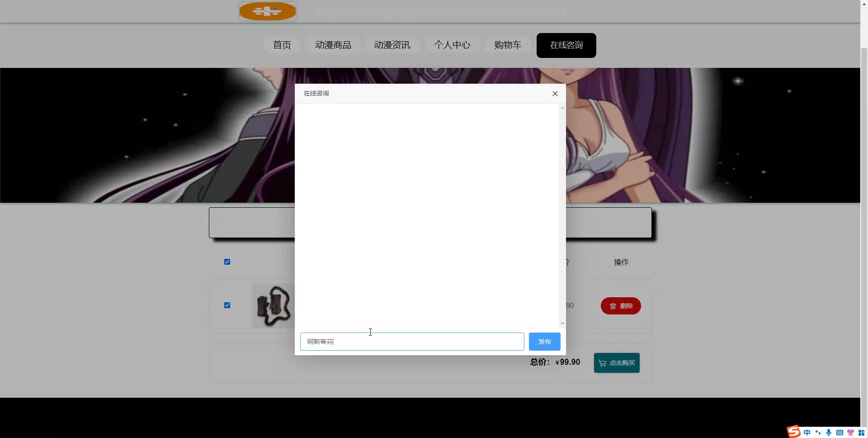Click the cart icon in the 点击购买 button
Viewport: 868px width, 438px height.
[x=603, y=363]
